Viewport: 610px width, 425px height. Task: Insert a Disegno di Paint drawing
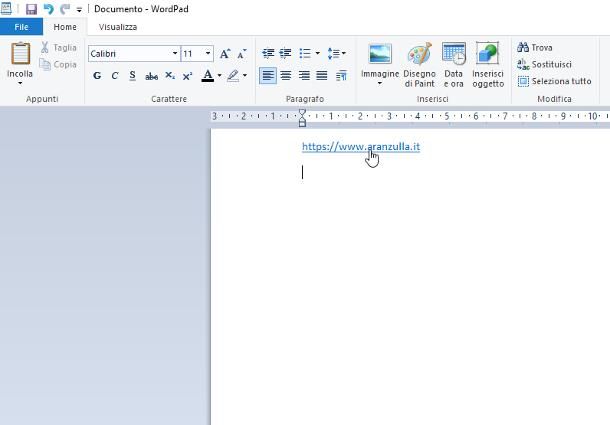pyautogui.click(x=419, y=65)
